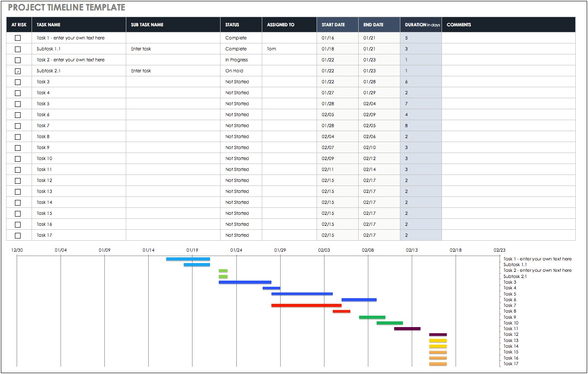The height and width of the screenshot is (374, 588).
Task: Click the comments cell for Task 2 row
Action: pos(509,60)
